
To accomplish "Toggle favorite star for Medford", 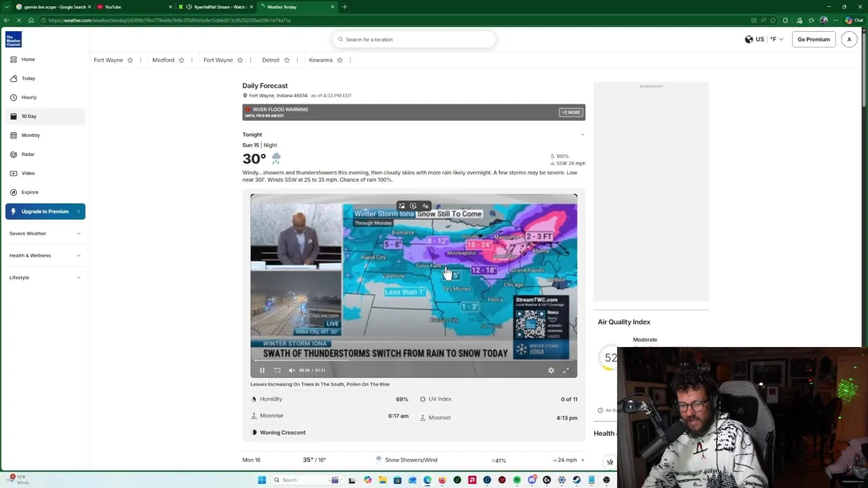I will click(181, 60).
